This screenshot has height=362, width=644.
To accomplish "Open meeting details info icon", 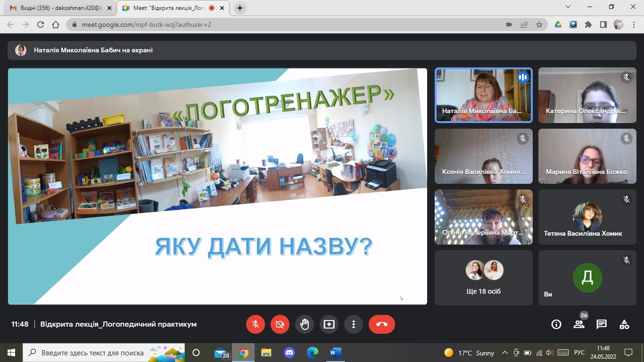I will click(556, 324).
